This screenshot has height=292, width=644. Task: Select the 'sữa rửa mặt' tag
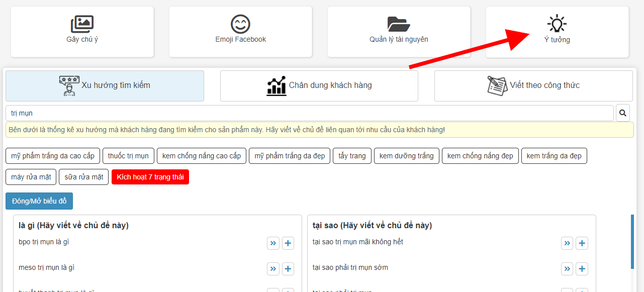tap(83, 177)
